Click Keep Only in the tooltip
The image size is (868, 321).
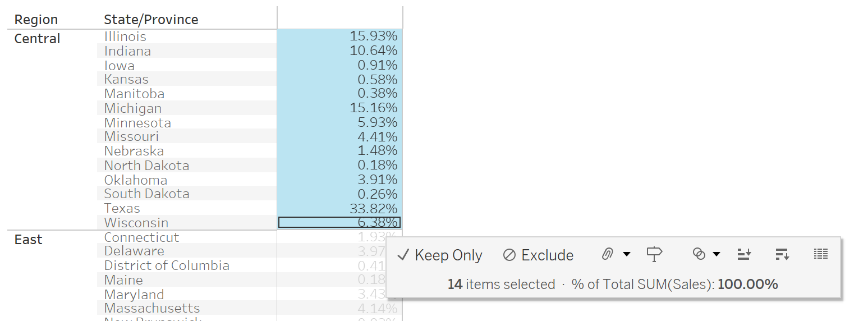440,255
